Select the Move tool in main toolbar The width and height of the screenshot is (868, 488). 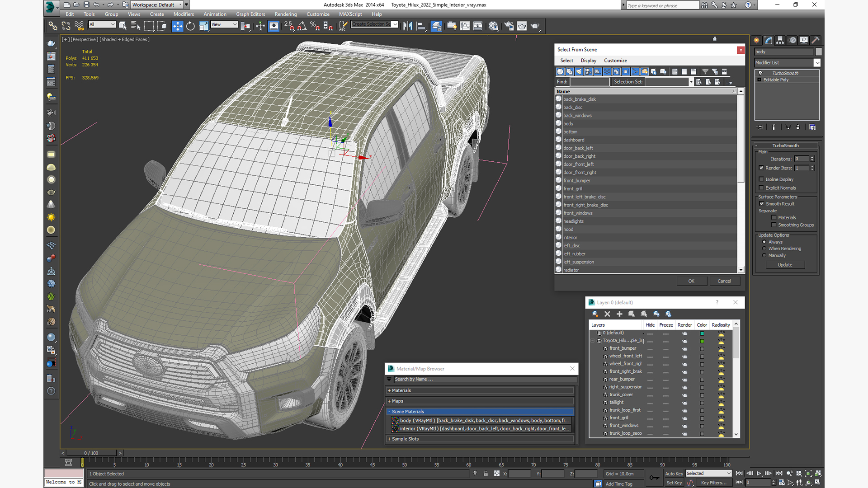tap(177, 26)
